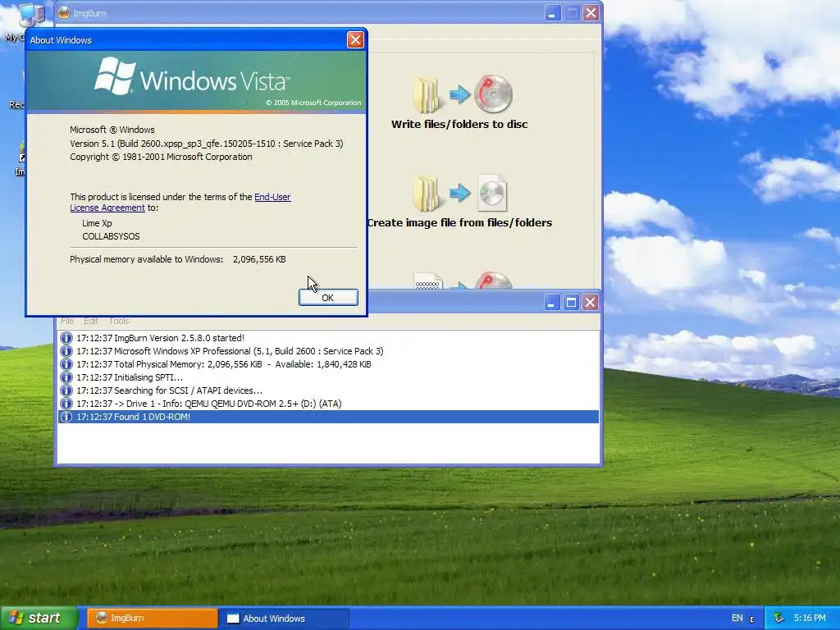The image size is (840, 630).
Task: Open the End-User License Agreement link
Action: [180, 202]
